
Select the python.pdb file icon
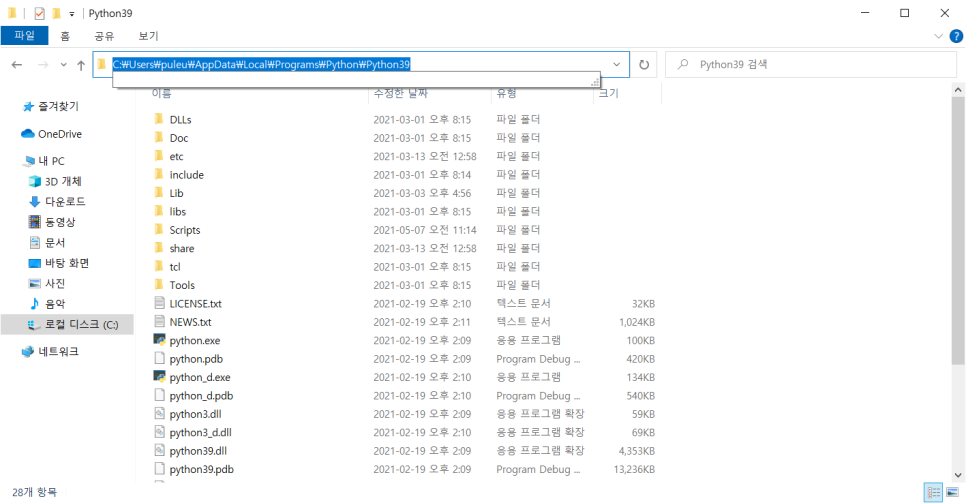pos(160,359)
